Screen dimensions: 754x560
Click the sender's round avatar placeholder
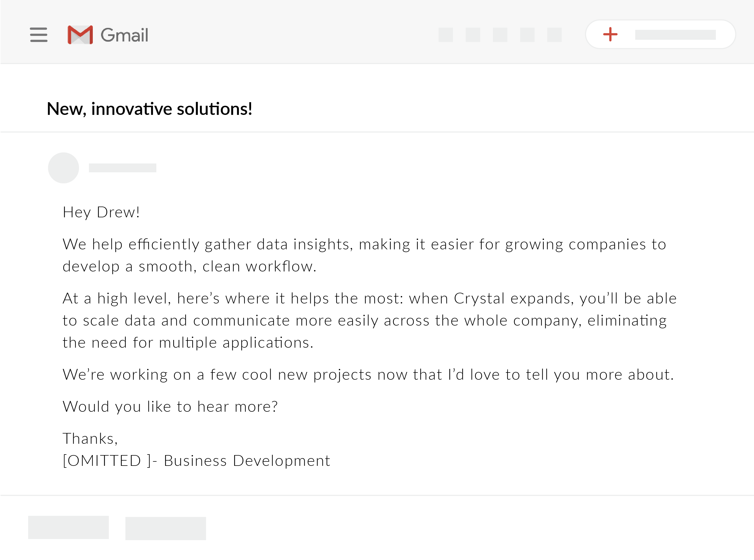pos(64,168)
